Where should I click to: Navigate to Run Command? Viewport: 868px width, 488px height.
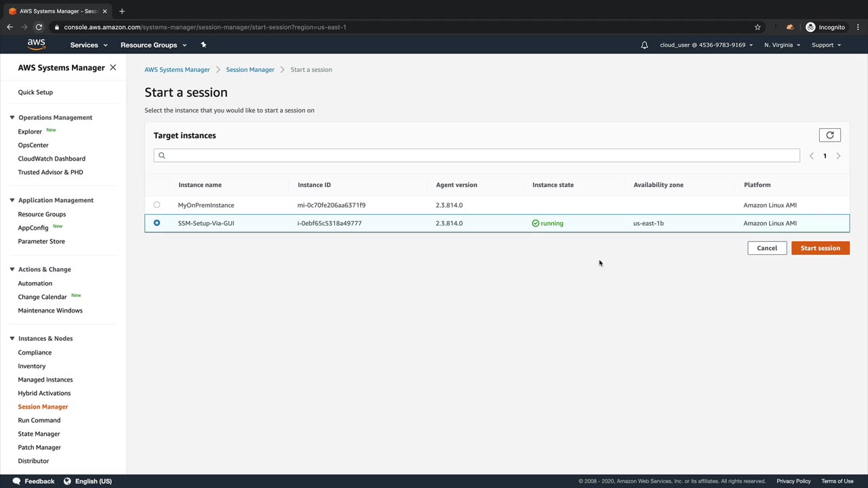tap(39, 420)
